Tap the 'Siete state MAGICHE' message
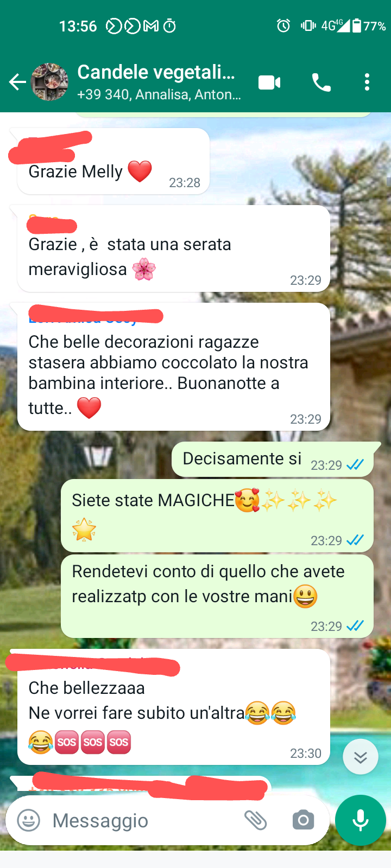The height and width of the screenshot is (868, 391). pos(217,515)
